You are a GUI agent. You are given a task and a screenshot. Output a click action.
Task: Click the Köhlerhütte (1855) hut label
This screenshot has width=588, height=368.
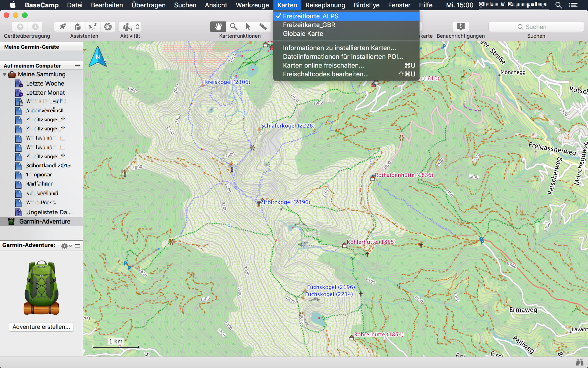click(371, 242)
